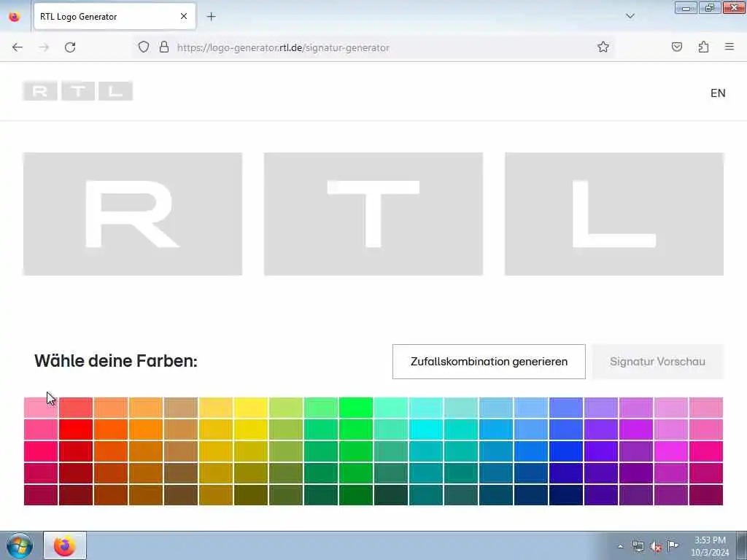Screen dimensions: 747x560
Task: Select the RTL Logo Generator tab
Action: point(115,16)
